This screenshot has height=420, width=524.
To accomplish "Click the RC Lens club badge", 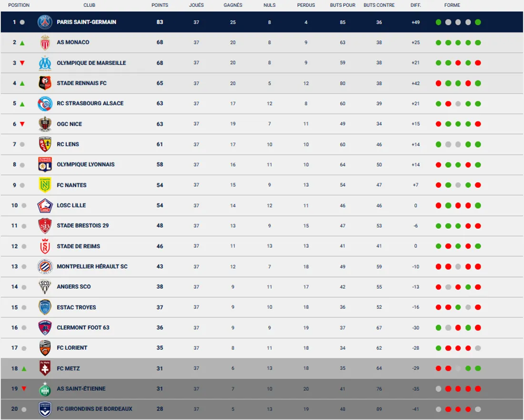I will click(x=45, y=144).
